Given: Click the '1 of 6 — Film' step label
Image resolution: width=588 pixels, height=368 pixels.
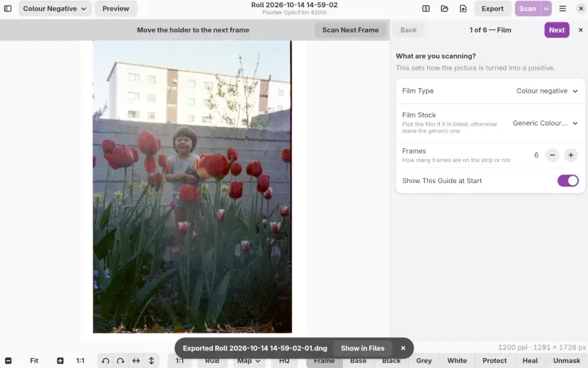Looking at the screenshot, I should [490, 30].
